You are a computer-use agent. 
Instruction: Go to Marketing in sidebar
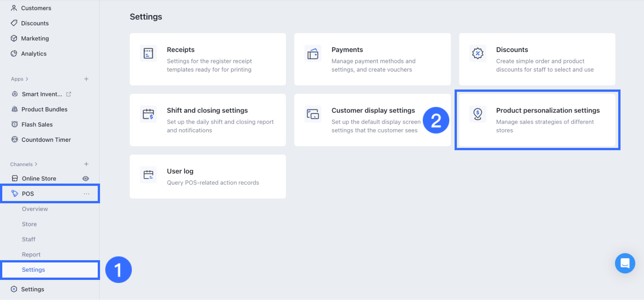35,38
